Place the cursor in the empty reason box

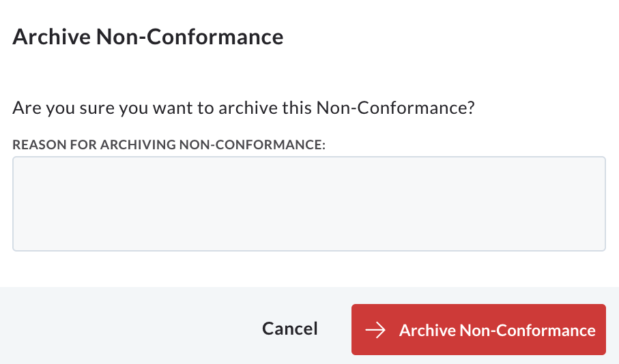pyautogui.click(x=309, y=204)
